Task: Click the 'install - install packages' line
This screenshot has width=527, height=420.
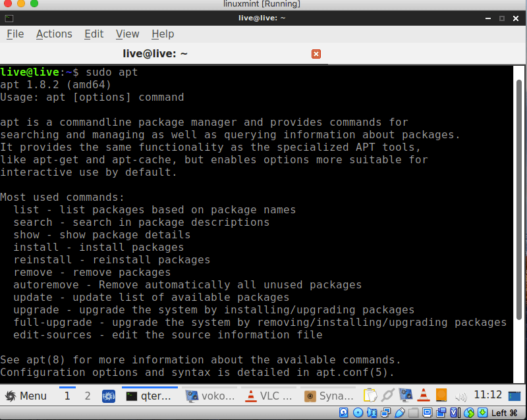Action: pyautogui.click(x=99, y=248)
